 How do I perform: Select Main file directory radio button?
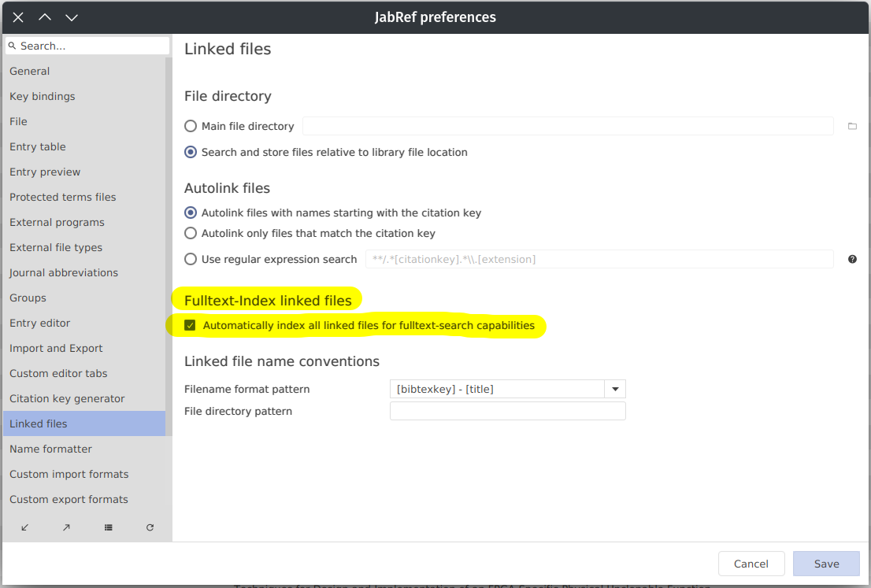[x=191, y=126]
